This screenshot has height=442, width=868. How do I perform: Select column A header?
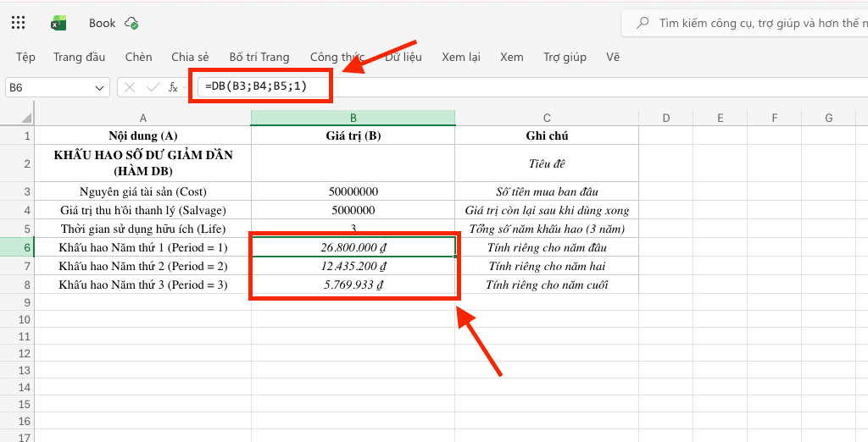point(142,118)
